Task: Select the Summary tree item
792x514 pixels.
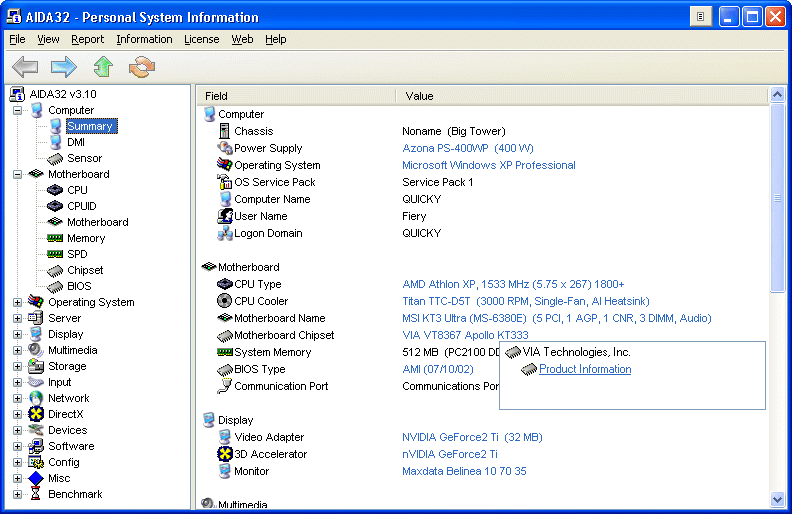Action: [x=90, y=126]
